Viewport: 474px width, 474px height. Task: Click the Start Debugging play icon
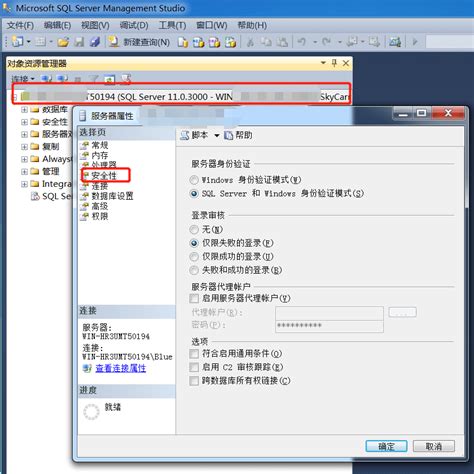pyautogui.click(x=415, y=42)
